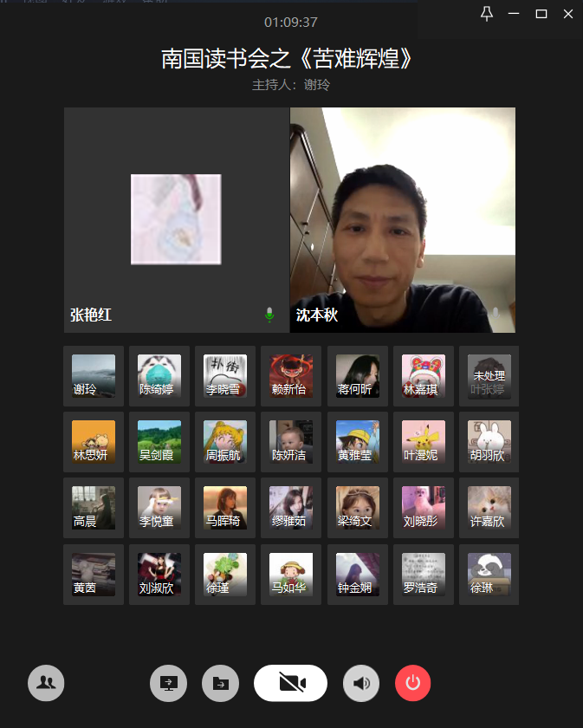
Task: Click the host label 主持人：谢玲
Action: (291, 85)
